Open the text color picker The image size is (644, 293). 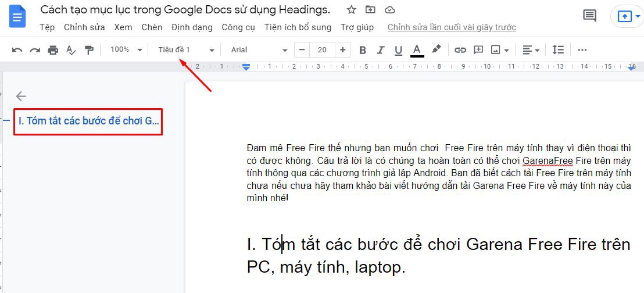[x=417, y=51]
